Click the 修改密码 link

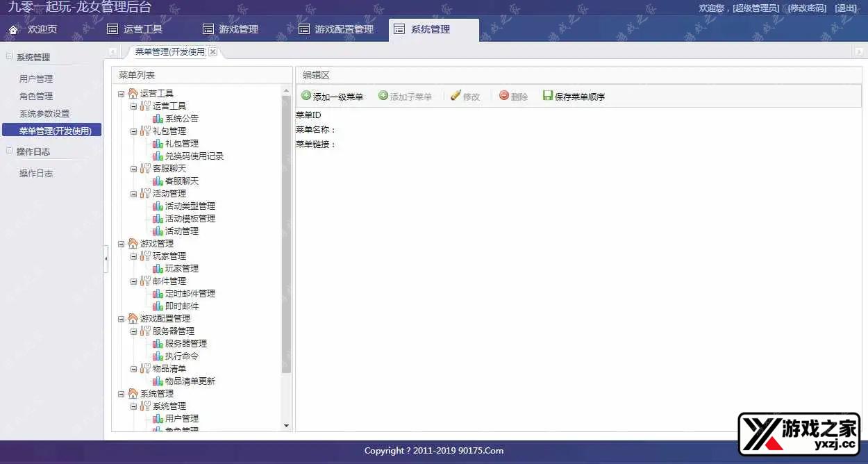(807, 8)
